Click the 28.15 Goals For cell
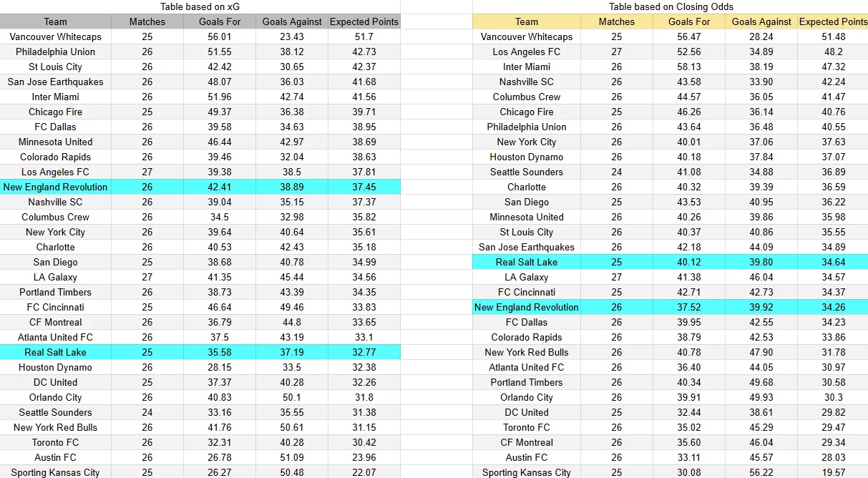 tap(220, 367)
